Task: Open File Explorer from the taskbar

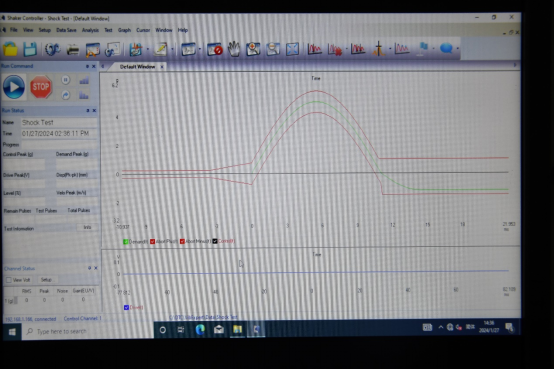Action: (237, 330)
